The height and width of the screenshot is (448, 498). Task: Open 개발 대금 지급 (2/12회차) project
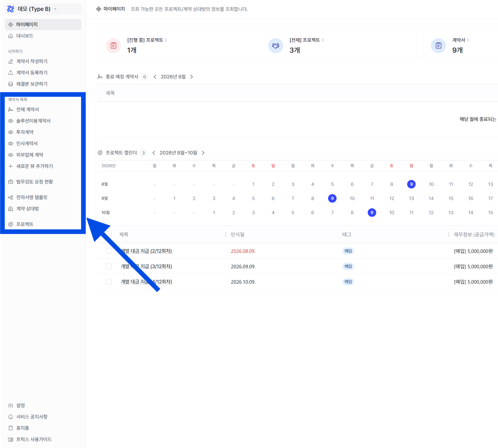(x=146, y=251)
